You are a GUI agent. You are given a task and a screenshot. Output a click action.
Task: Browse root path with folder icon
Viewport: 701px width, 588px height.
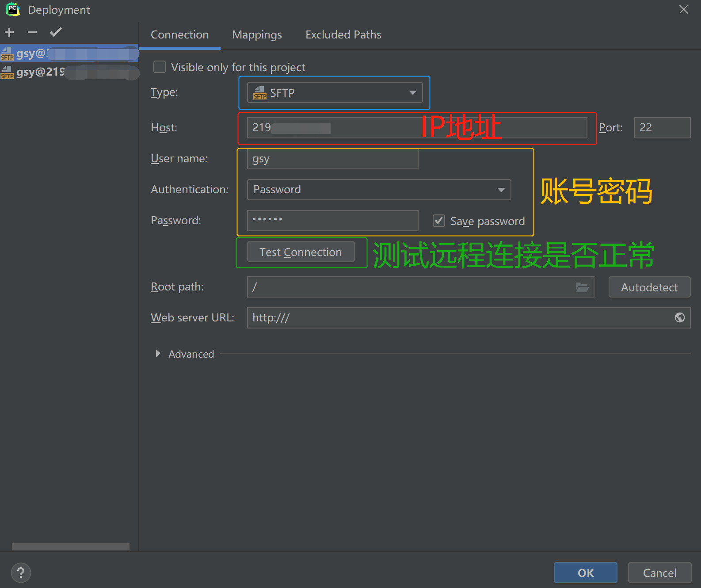coord(582,287)
